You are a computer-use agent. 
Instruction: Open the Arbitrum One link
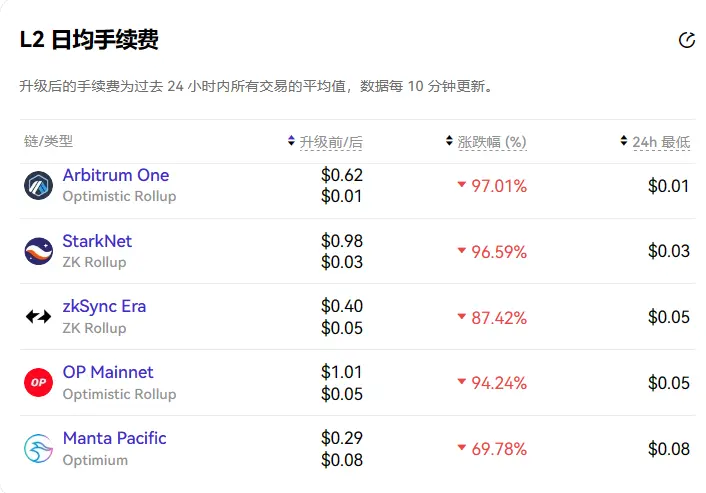point(115,175)
